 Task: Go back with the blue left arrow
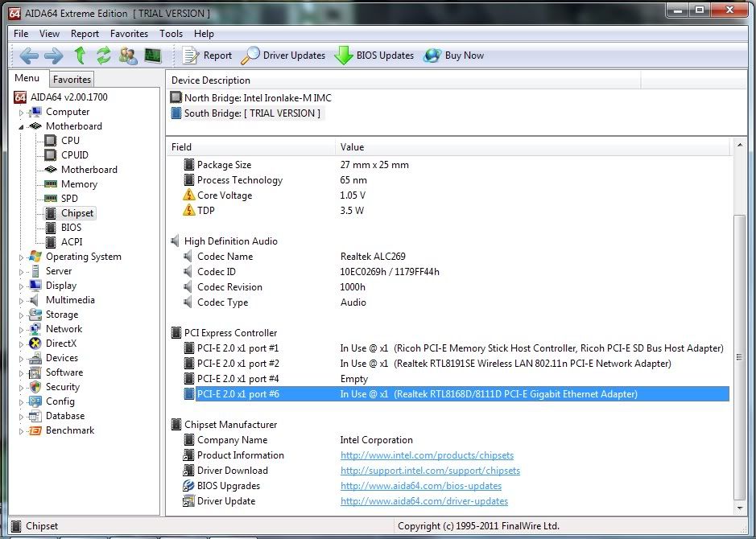[29, 56]
